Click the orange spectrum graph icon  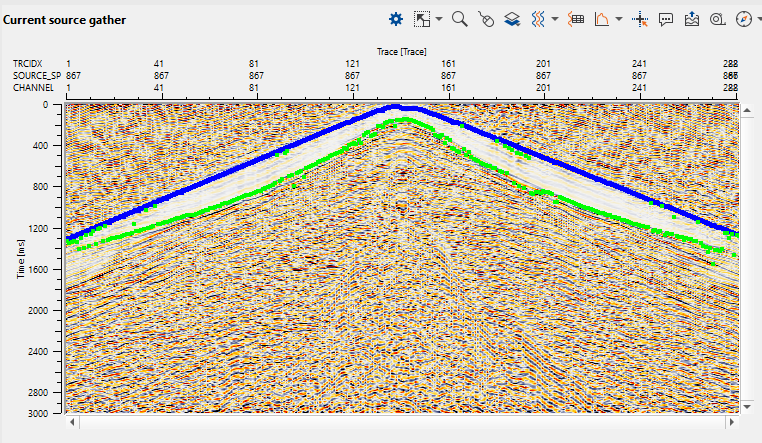click(602, 19)
